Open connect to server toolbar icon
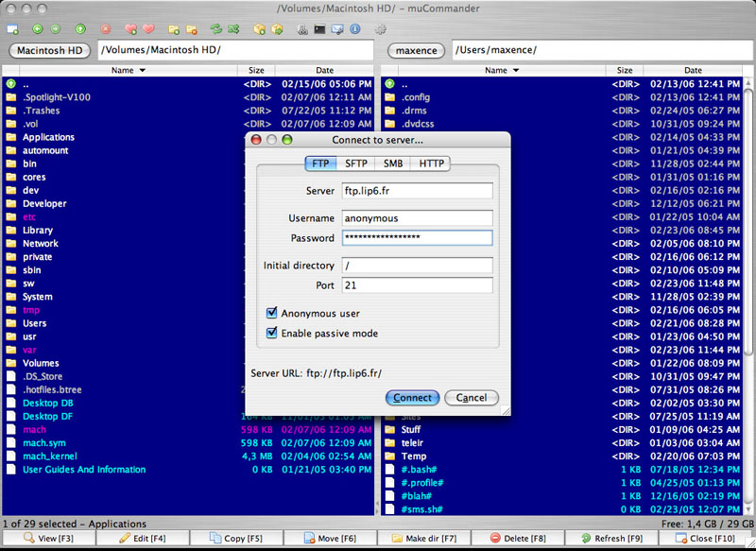756x551 pixels. [x=302, y=29]
